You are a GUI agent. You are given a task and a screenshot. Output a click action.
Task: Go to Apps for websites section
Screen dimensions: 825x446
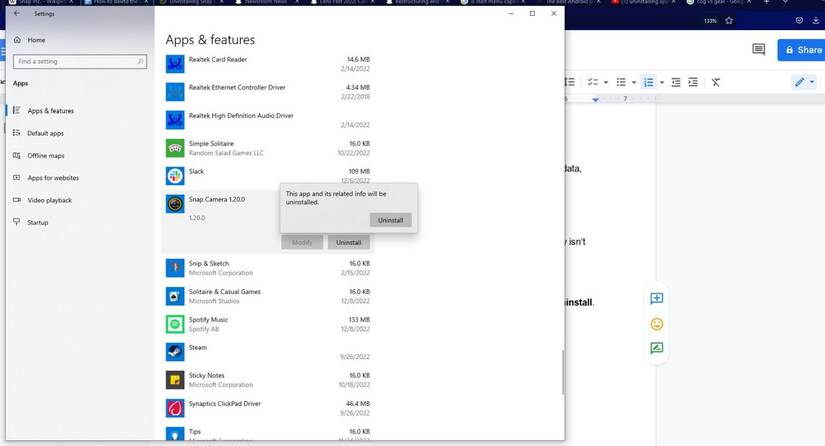tap(53, 178)
